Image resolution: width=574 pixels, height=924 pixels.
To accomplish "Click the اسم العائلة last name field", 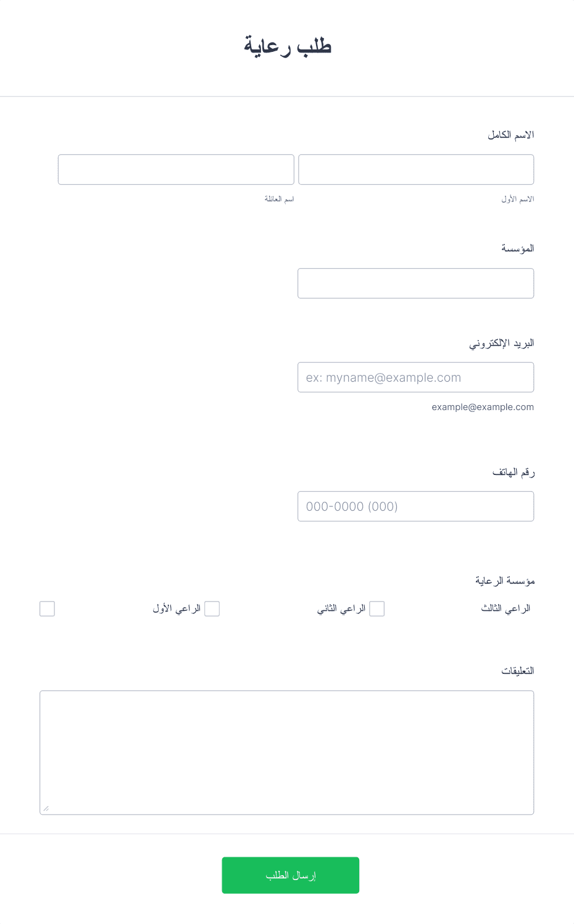I will 176,169.
